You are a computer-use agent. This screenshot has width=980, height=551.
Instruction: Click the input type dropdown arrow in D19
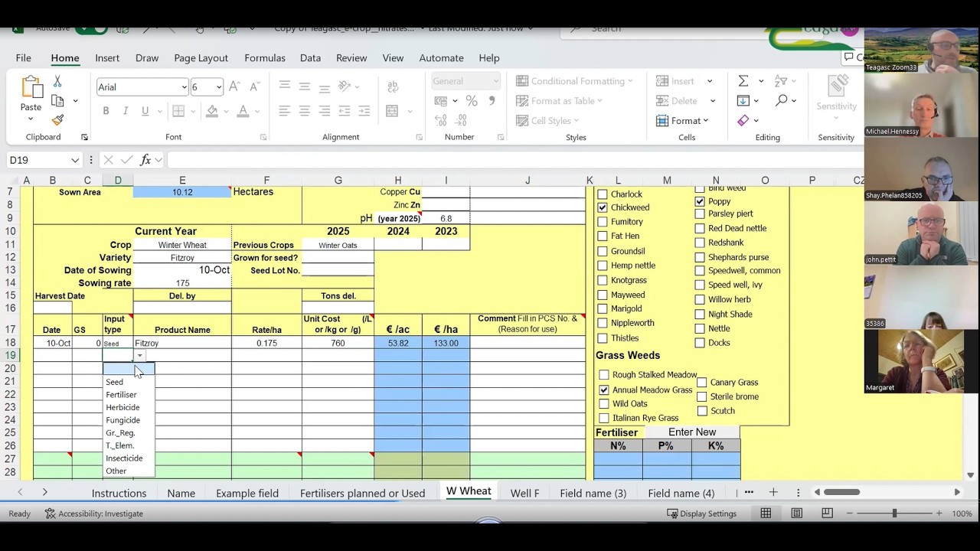(139, 356)
